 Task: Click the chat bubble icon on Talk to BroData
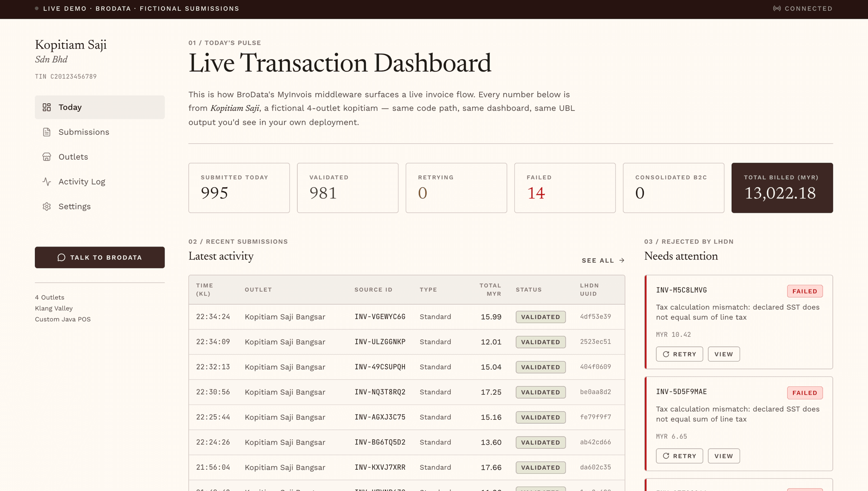pos(61,257)
